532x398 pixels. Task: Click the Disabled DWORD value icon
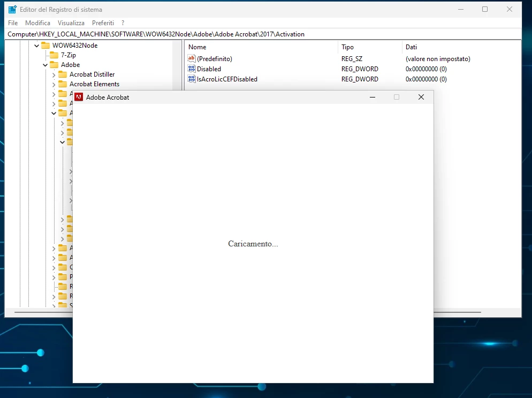(192, 69)
